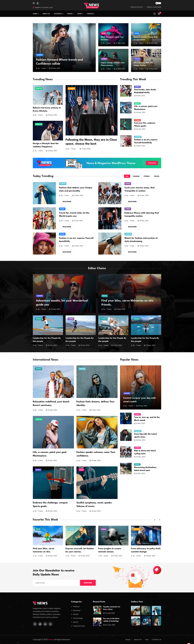Expand the BLOG dropdown menu
Screen dimensions: 194x644
(80, 14)
